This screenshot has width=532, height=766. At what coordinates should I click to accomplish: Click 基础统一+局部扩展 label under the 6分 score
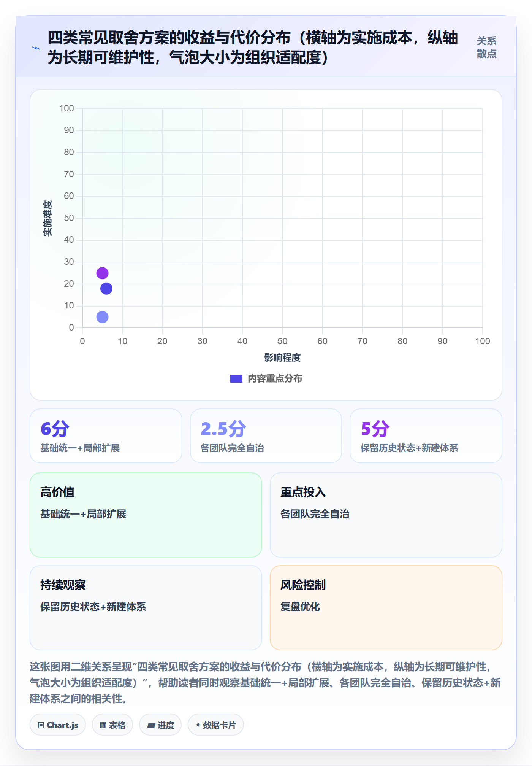80,448
